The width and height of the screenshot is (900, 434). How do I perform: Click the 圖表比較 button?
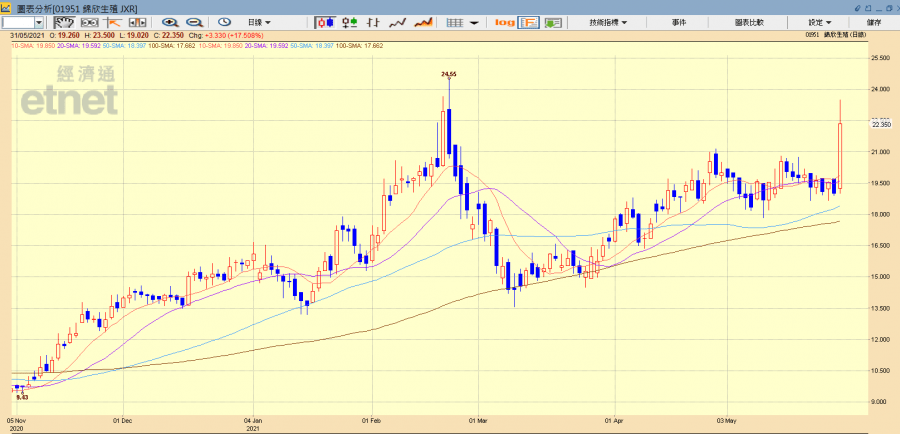click(748, 22)
